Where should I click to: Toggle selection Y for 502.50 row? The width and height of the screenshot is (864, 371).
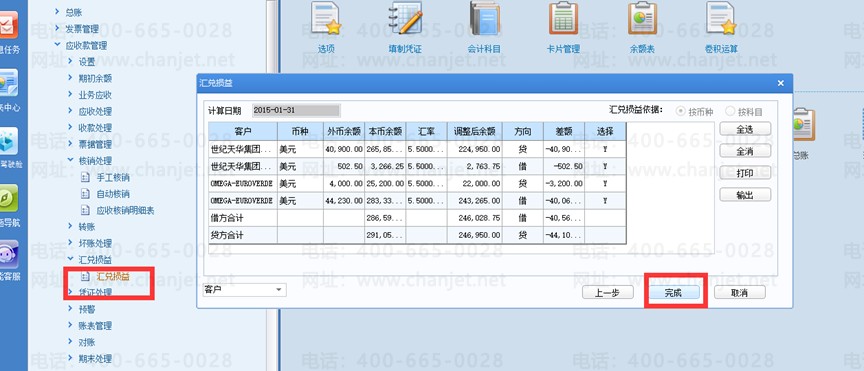click(605, 166)
